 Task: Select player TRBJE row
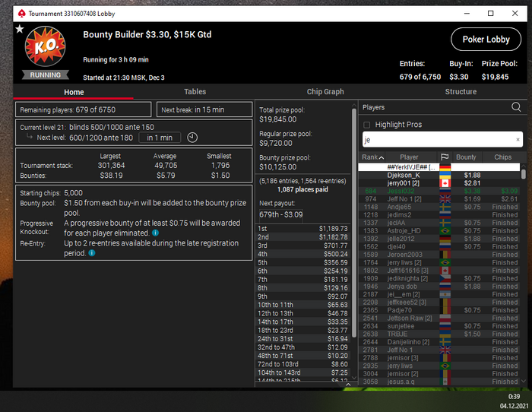[439, 334]
